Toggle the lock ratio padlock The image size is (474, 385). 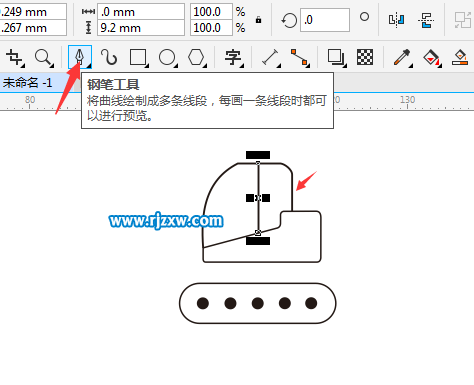(x=258, y=20)
